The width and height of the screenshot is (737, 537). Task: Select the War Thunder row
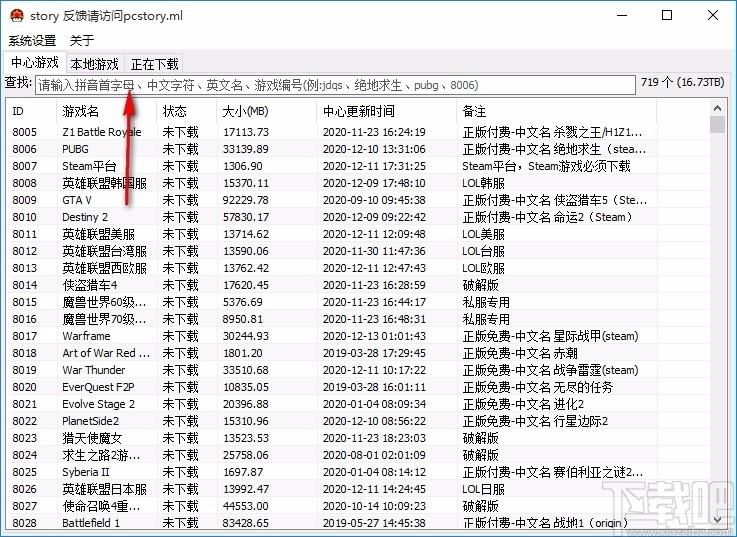coord(358,370)
